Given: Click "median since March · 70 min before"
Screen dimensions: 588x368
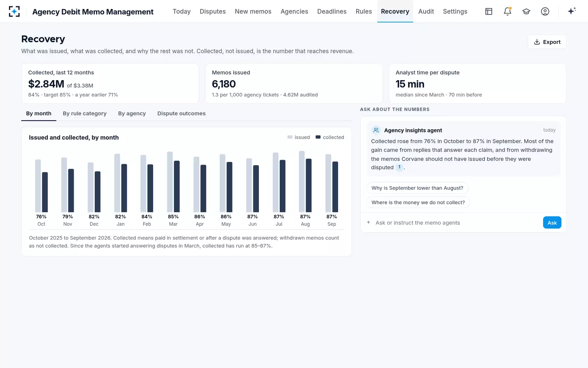Looking at the screenshot, I should click(x=439, y=95).
